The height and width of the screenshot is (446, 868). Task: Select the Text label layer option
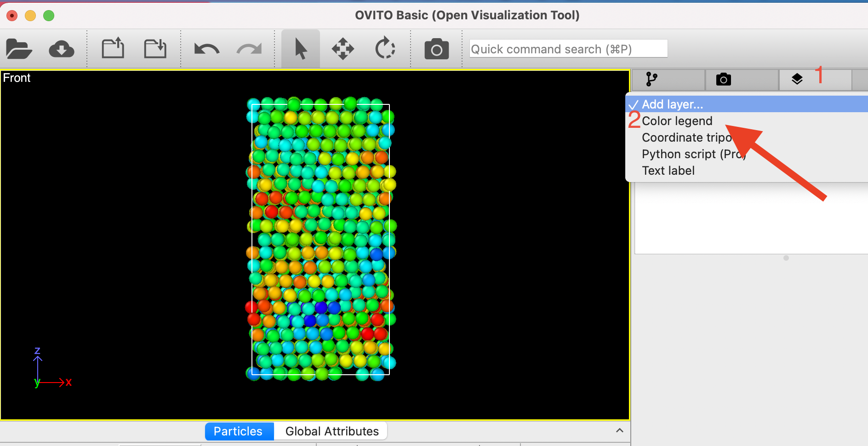[668, 170]
